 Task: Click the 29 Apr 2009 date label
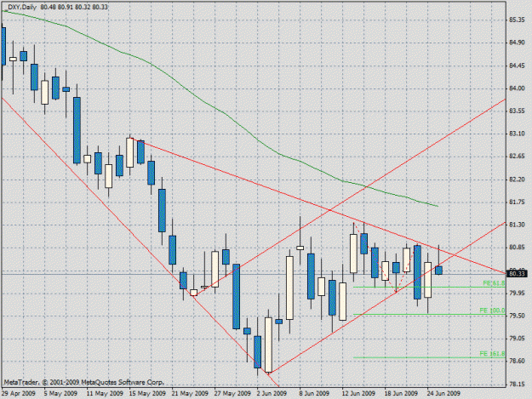pyautogui.click(x=19, y=393)
